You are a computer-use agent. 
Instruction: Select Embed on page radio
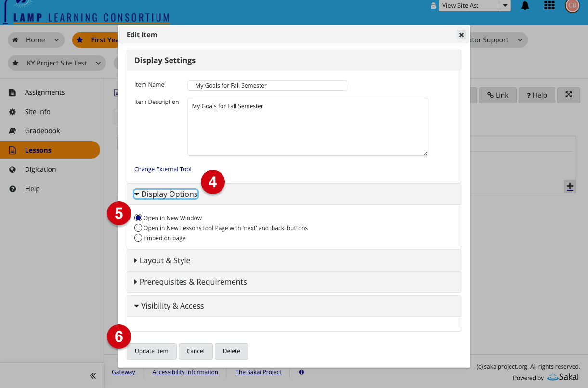click(138, 238)
